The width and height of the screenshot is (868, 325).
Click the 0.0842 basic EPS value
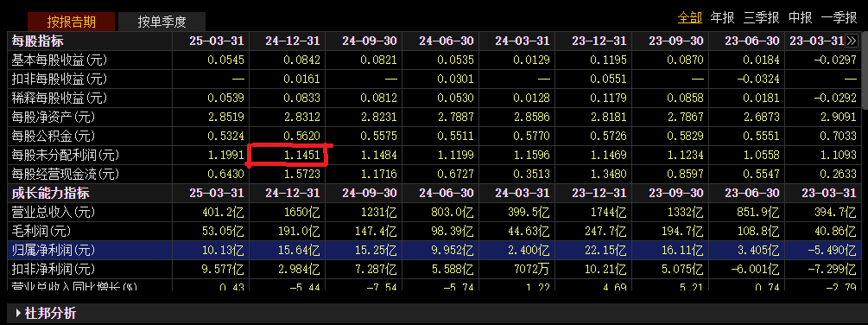(302, 60)
